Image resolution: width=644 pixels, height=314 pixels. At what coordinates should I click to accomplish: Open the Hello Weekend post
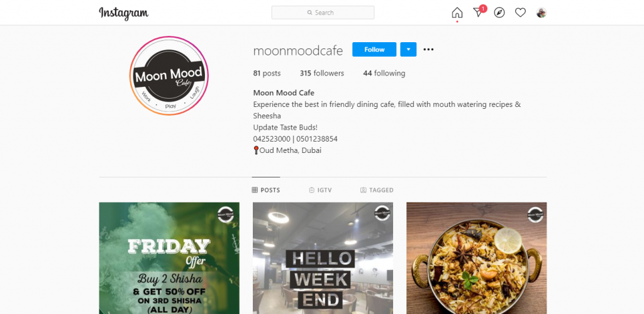click(x=323, y=258)
